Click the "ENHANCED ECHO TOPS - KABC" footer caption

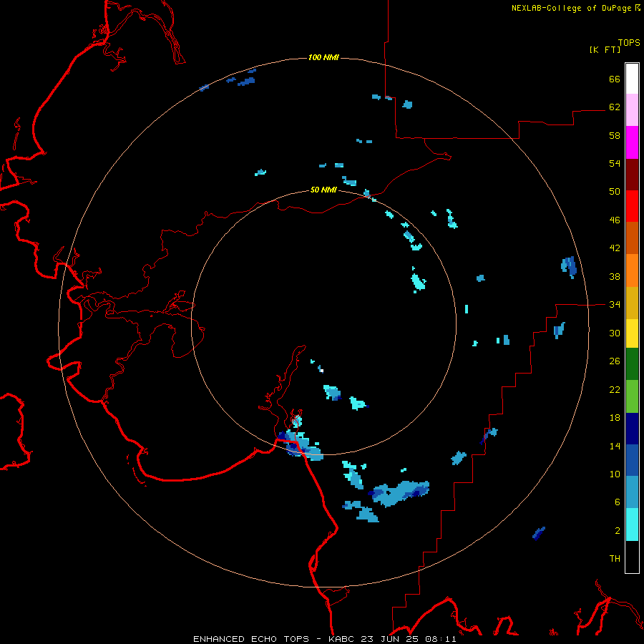pos(275,639)
